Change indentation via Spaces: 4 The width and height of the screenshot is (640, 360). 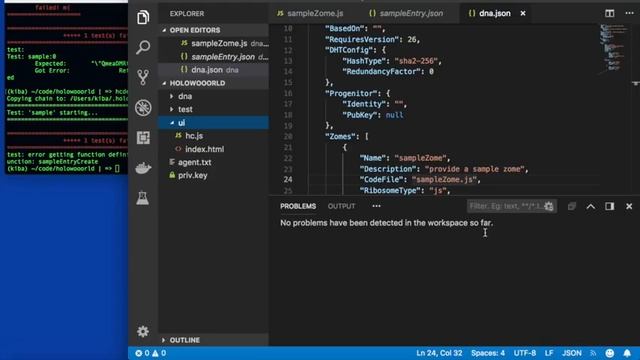(488, 353)
